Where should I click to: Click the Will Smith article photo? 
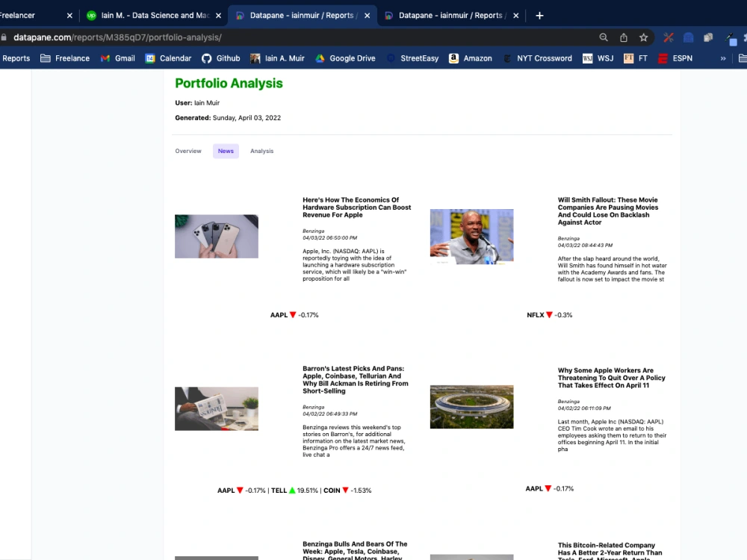click(x=471, y=236)
